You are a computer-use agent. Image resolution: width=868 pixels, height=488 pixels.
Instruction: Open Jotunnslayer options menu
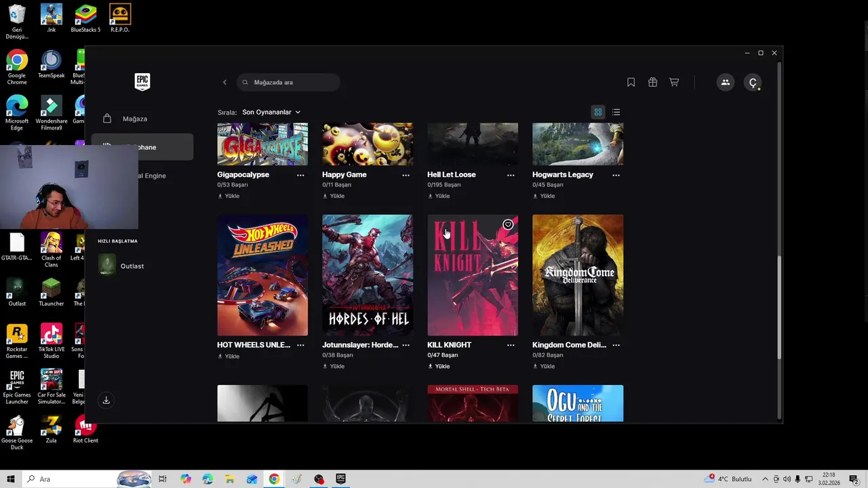click(x=406, y=345)
